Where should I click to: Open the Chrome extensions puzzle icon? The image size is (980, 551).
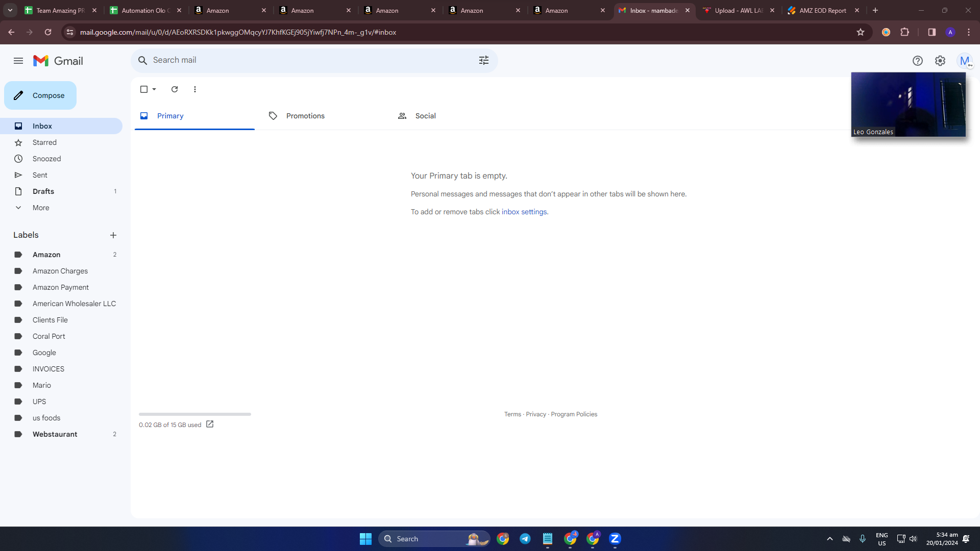(904, 32)
